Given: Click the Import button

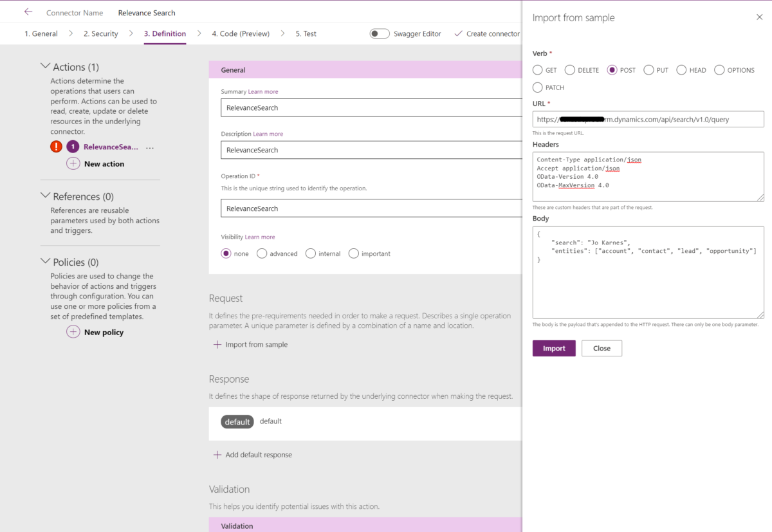Looking at the screenshot, I should click(x=553, y=348).
